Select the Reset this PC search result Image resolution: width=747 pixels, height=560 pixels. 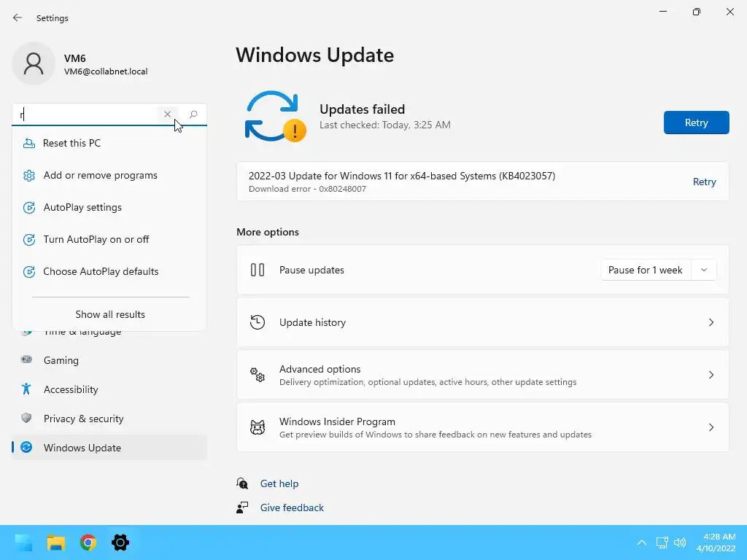pyautogui.click(x=109, y=143)
